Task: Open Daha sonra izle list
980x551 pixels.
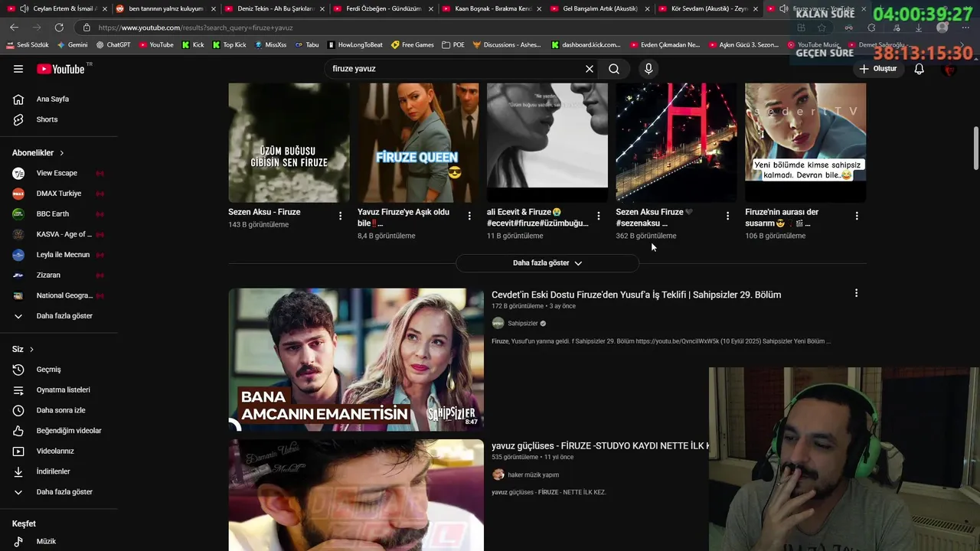Action: pyautogui.click(x=59, y=410)
